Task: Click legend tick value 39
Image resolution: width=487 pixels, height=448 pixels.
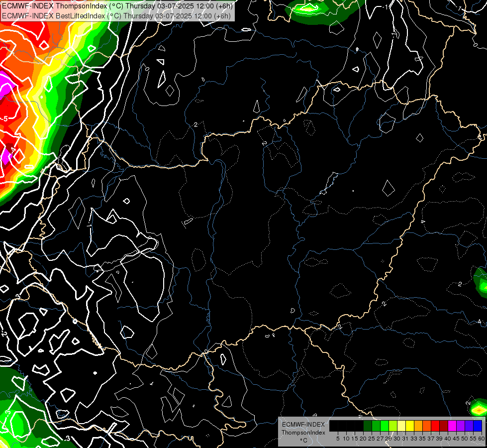Action: (439, 439)
